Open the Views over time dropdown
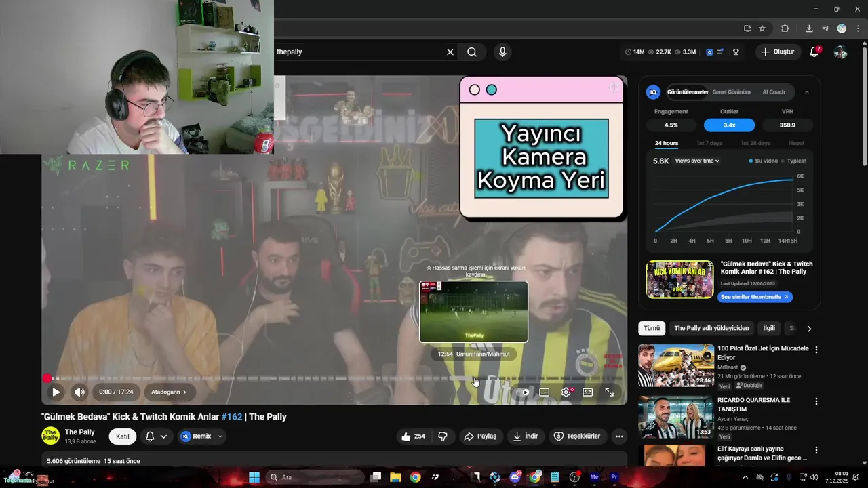Viewport: 868px width, 488px height. 697,161
